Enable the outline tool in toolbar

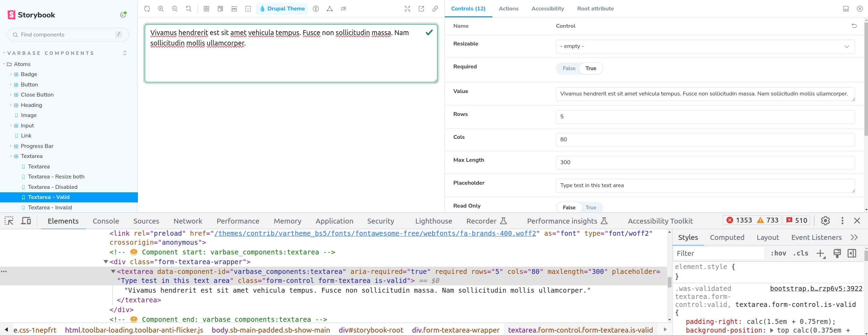248,9
